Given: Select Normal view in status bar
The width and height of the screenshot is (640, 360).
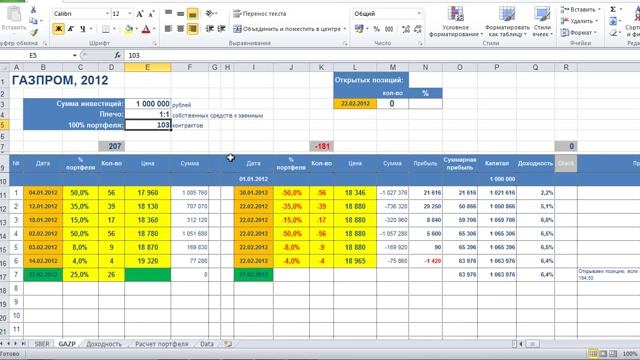Looking at the screenshot, I should [x=593, y=353].
